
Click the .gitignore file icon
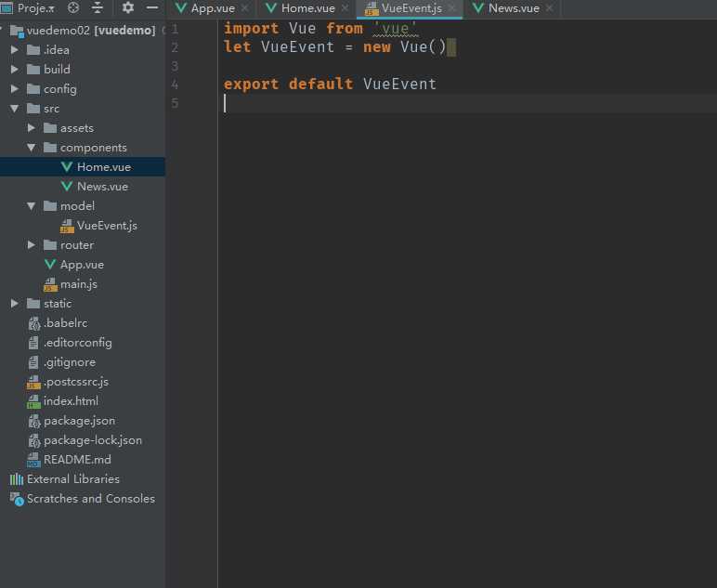(x=33, y=362)
